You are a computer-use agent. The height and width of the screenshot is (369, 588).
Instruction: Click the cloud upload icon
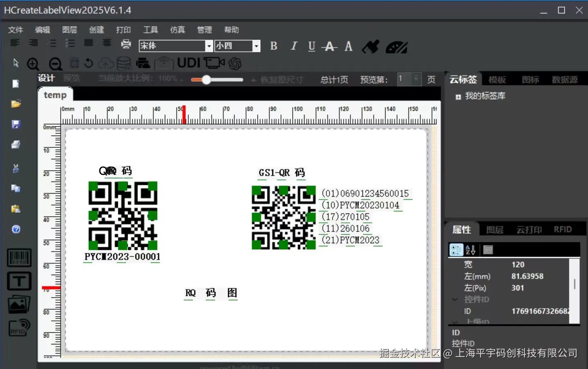(x=106, y=63)
